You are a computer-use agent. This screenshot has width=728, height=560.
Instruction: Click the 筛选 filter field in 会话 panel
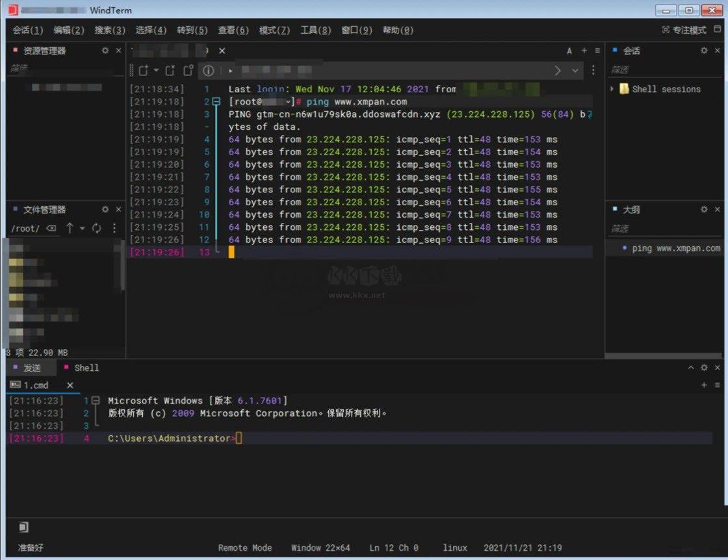663,70
